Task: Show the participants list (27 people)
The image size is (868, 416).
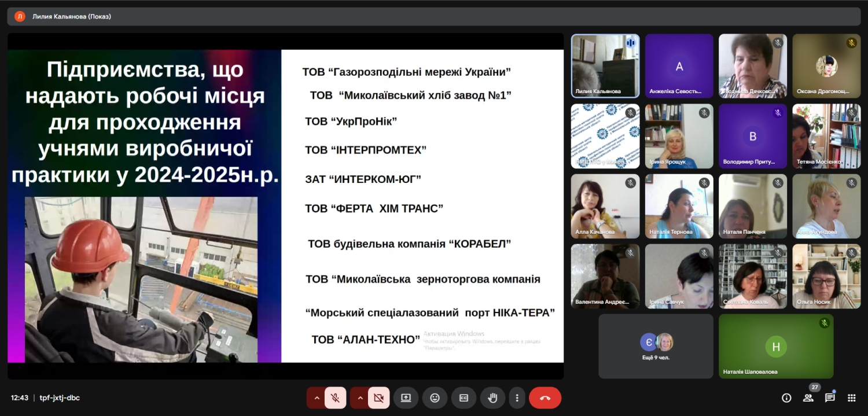Action: [x=808, y=397]
